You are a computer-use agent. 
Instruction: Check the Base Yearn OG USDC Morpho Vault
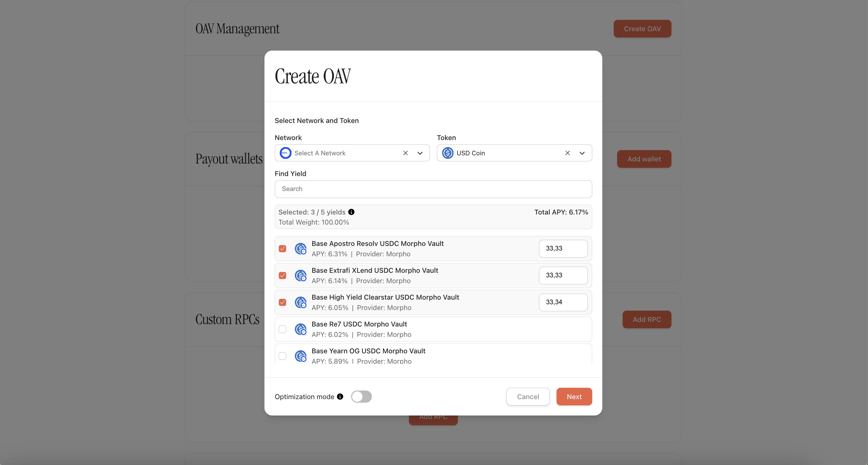(282, 356)
